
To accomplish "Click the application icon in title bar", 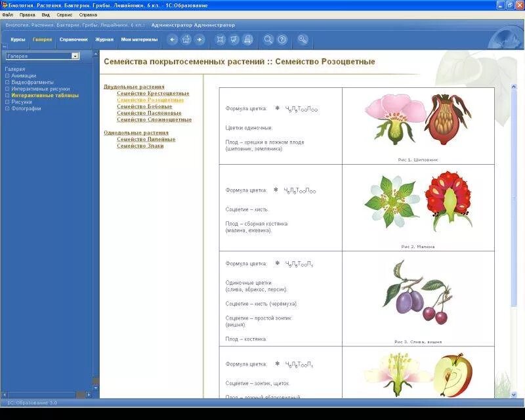I will (x=4, y=5).
